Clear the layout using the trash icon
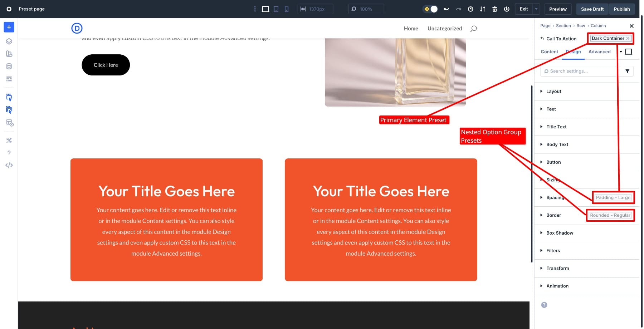This screenshot has height=329, width=644. [494, 9]
